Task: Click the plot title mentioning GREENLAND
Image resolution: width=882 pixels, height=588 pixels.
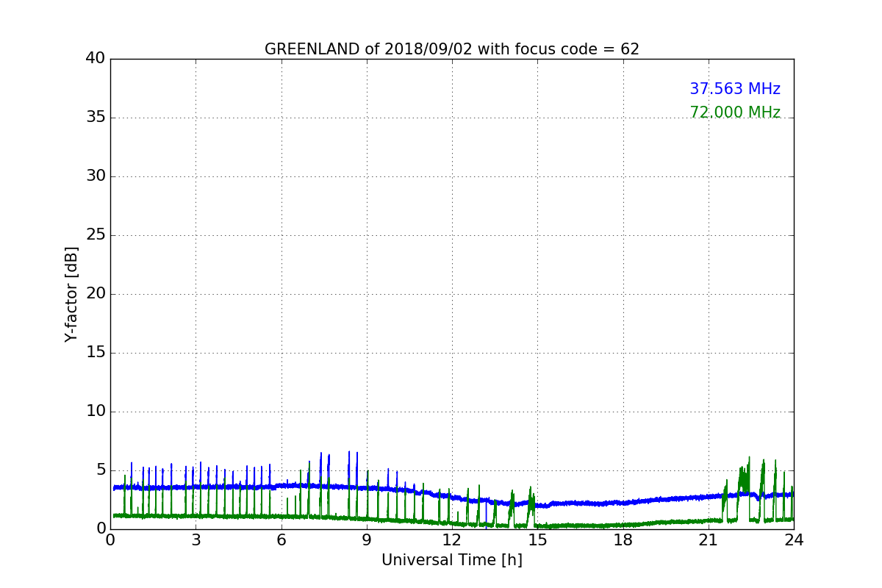Action: (x=452, y=49)
